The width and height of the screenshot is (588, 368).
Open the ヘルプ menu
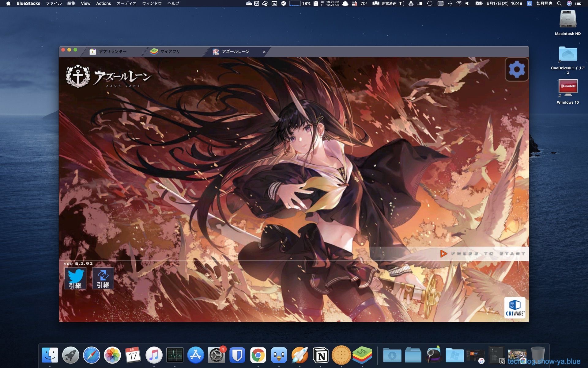[x=173, y=3]
